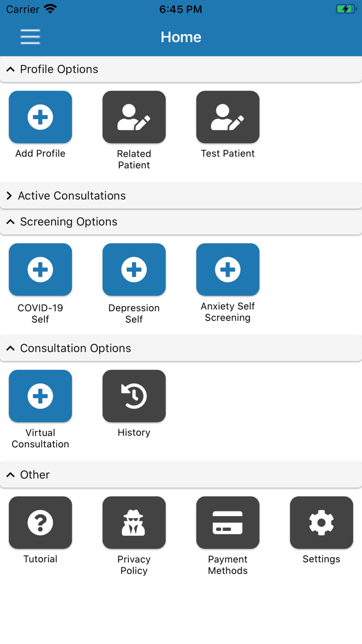Open the Related Patient profile

tap(134, 117)
